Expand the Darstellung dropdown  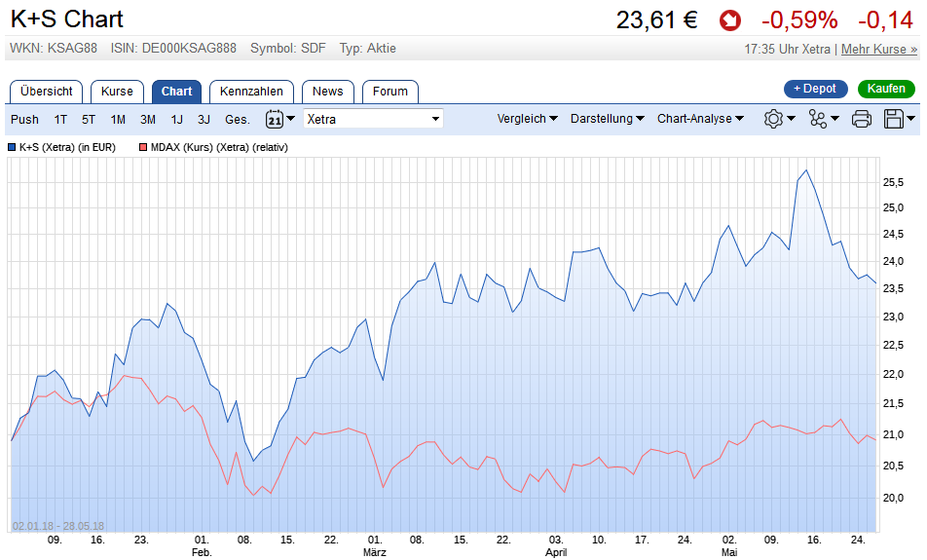tap(607, 119)
